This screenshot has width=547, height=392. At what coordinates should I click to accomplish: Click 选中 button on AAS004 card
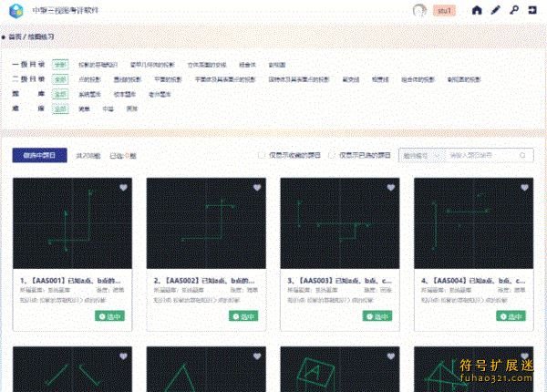pos(511,316)
